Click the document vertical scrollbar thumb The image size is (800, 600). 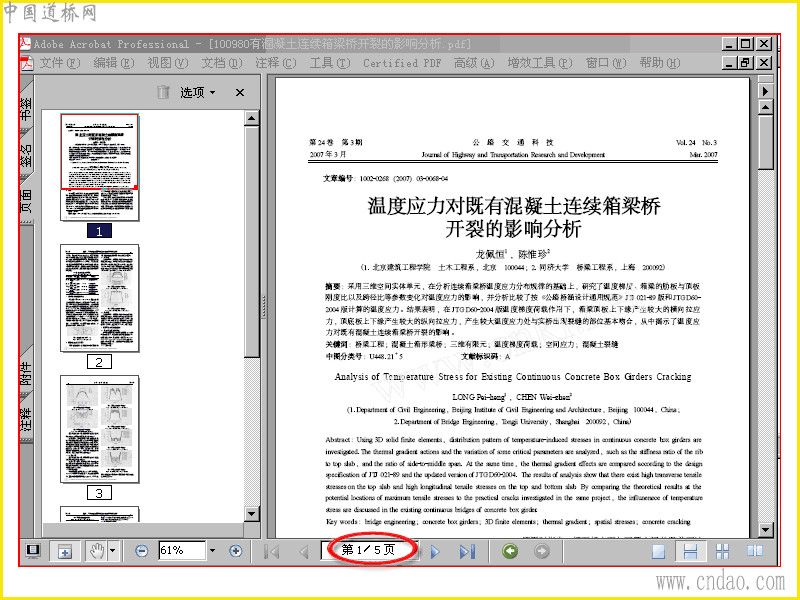click(x=765, y=142)
